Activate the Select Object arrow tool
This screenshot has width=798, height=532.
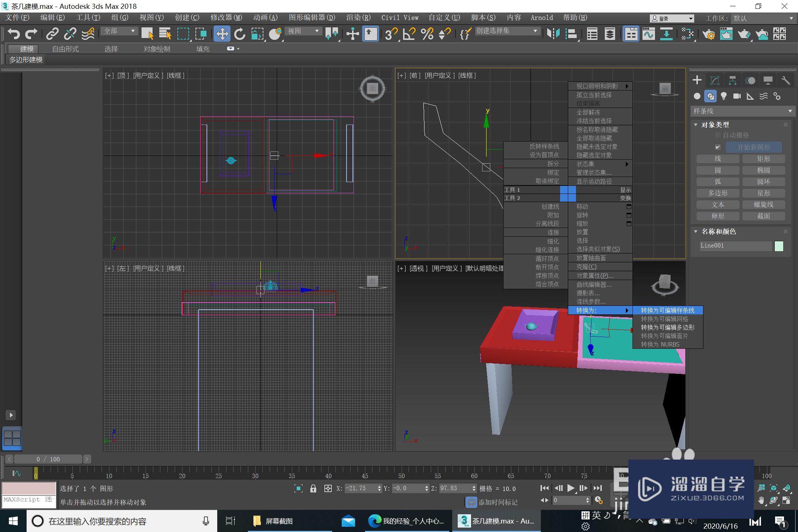click(x=147, y=34)
